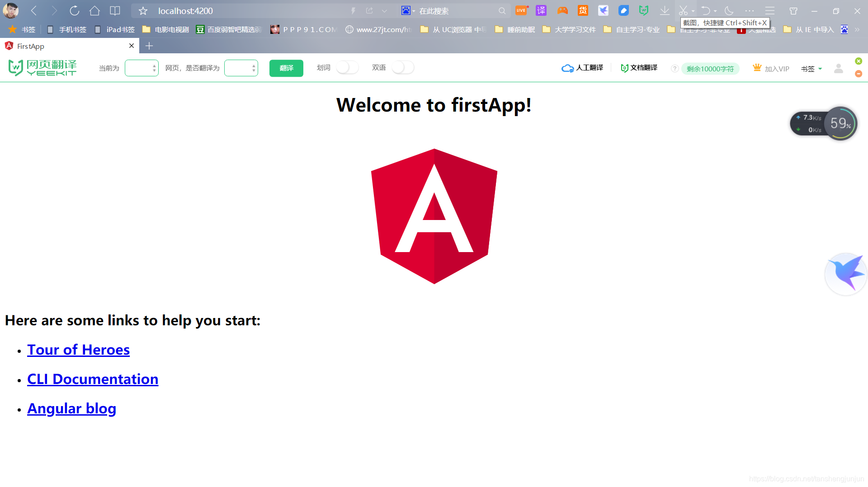
Task: Open the LIVE extension icon
Action: 521,10
